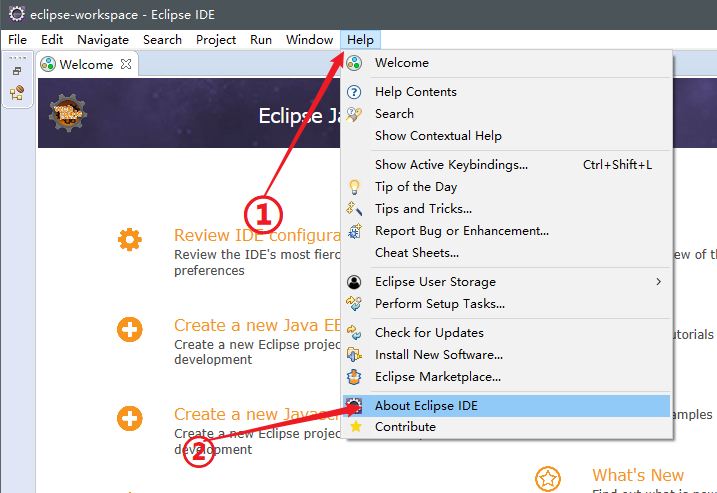Click the Contribute star icon
This screenshot has width=717, height=493.
(355, 427)
